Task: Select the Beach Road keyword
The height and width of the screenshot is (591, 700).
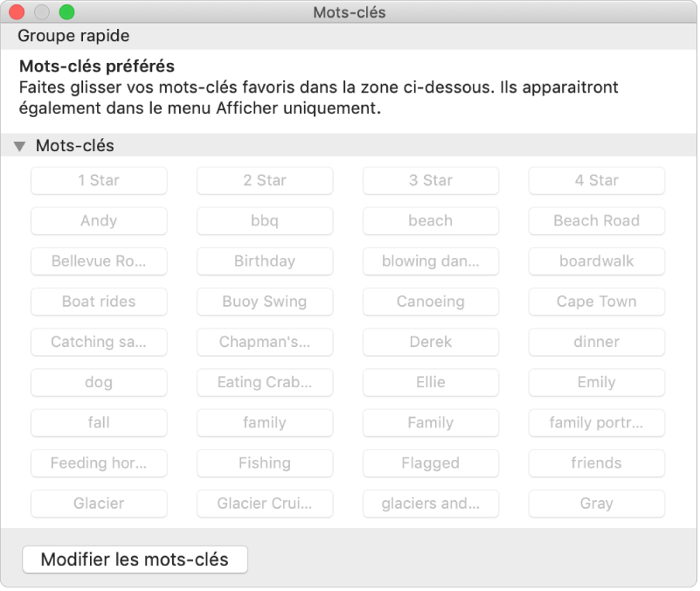Action: point(596,220)
